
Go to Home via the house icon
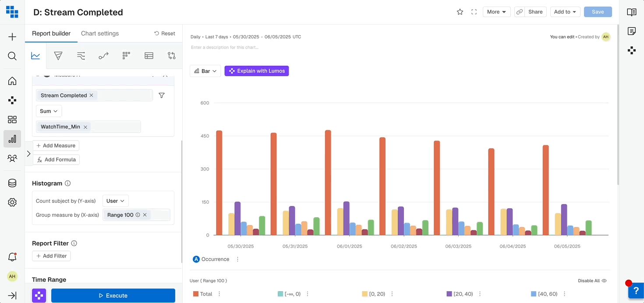pyautogui.click(x=12, y=81)
